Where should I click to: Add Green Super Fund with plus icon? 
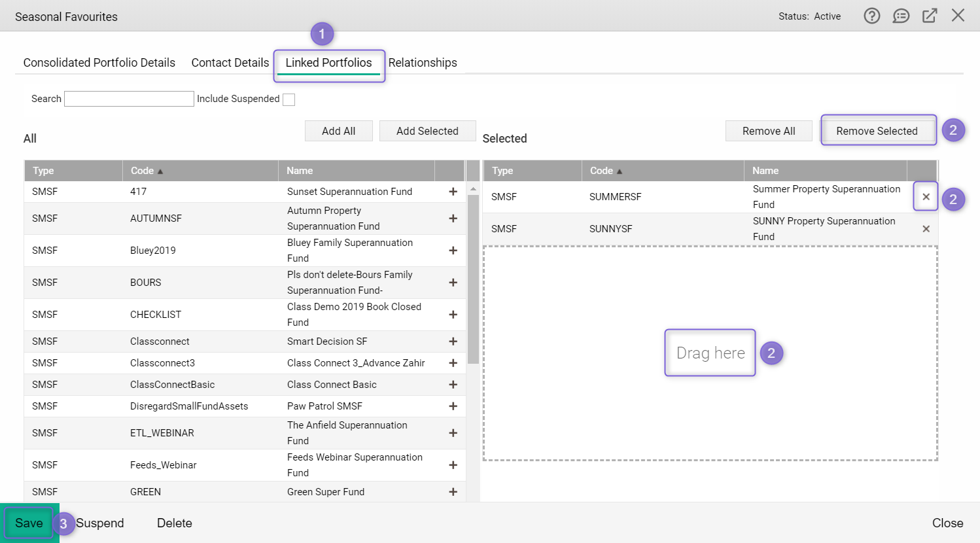tap(453, 492)
